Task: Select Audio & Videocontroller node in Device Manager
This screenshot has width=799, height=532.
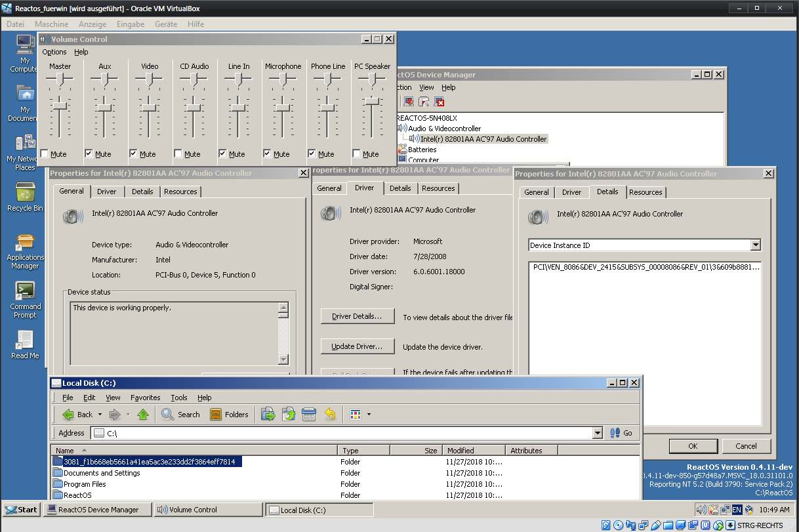Action: pyautogui.click(x=444, y=129)
